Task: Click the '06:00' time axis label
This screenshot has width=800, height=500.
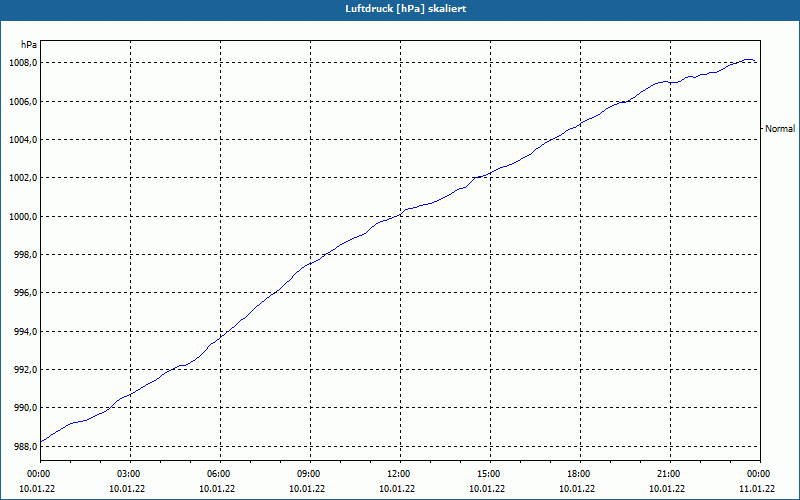Action: (220, 474)
